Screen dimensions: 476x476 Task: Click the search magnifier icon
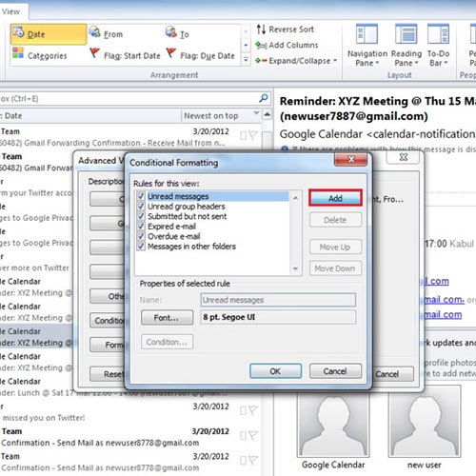click(x=264, y=98)
